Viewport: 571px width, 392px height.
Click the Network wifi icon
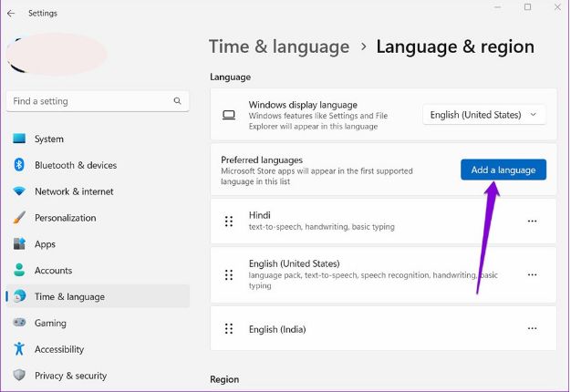pyautogui.click(x=19, y=191)
